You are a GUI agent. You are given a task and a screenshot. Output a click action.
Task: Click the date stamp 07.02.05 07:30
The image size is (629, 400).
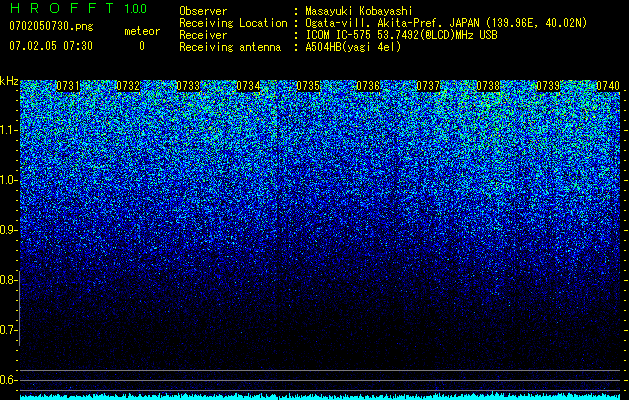click(x=51, y=46)
